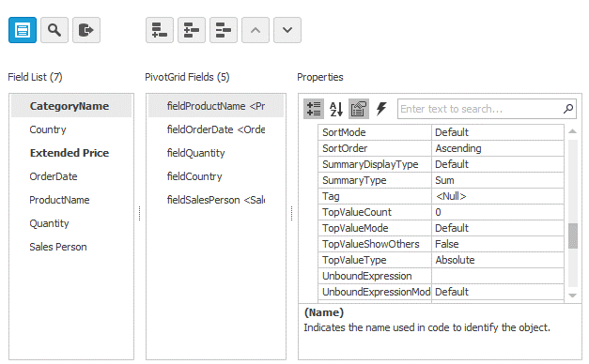Select the UnboundExpression property name
This screenshot has width=589, height=364.
375,276
